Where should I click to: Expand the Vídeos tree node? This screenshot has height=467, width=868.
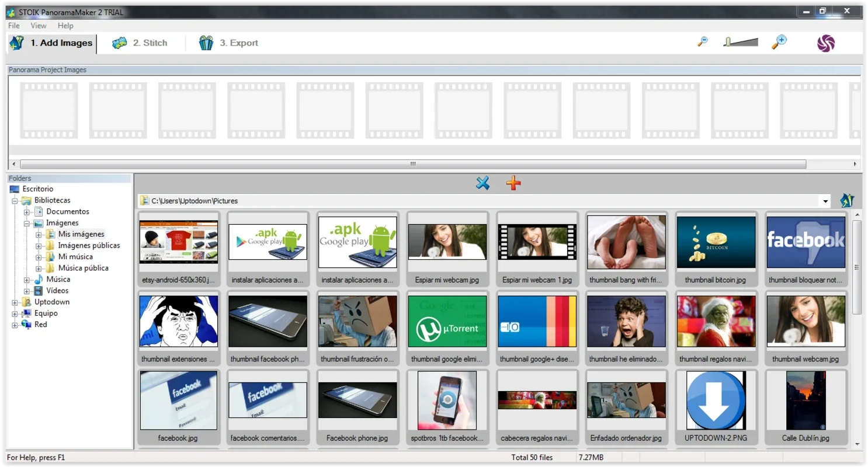(x=27, y=291)
